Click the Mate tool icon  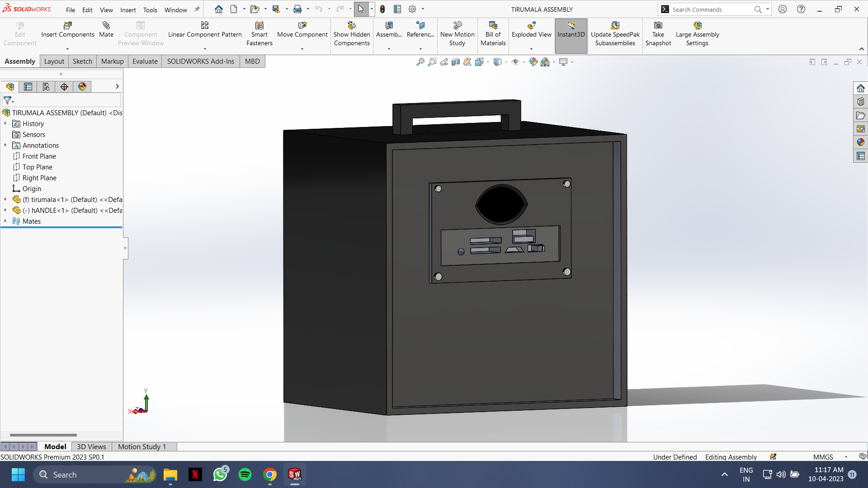pos(106,26)
